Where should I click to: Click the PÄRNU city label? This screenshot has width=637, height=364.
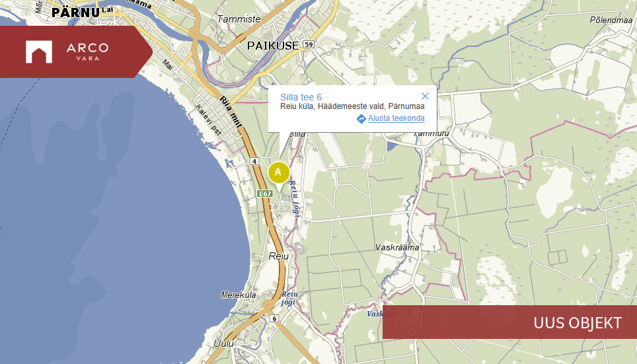coord(75,12)
